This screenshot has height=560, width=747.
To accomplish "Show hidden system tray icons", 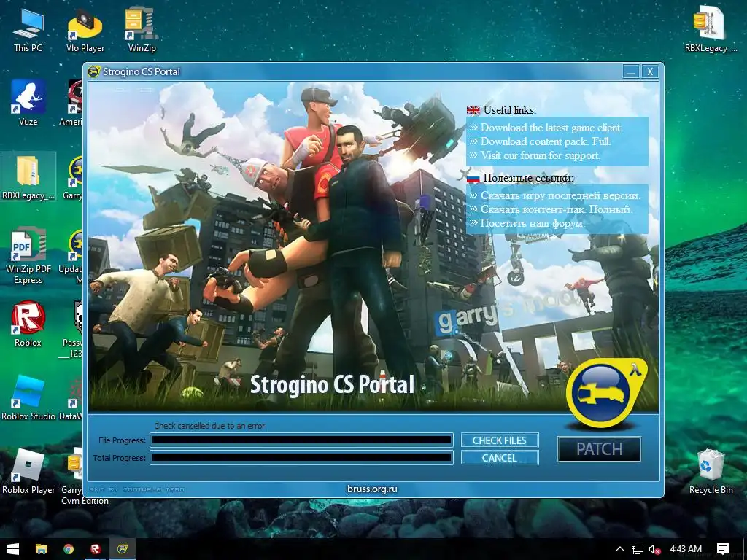I will pos(620,549).
